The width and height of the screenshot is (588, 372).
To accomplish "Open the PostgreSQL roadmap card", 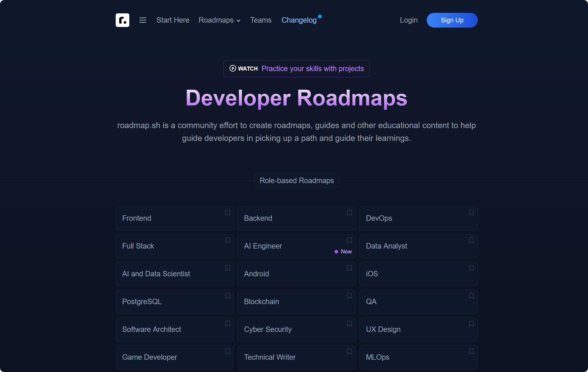I will tap(174, 302).
